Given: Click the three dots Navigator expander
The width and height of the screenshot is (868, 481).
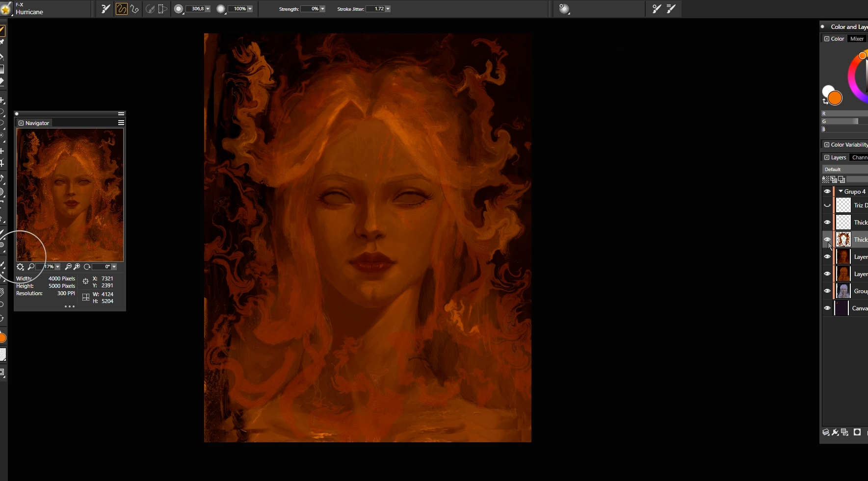Looking at the screenshot, I should [x=70, y=306].
